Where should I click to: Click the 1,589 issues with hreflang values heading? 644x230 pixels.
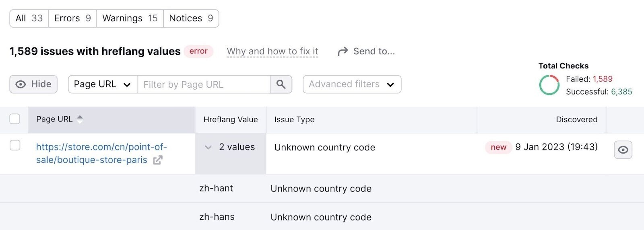click(95, 51)
